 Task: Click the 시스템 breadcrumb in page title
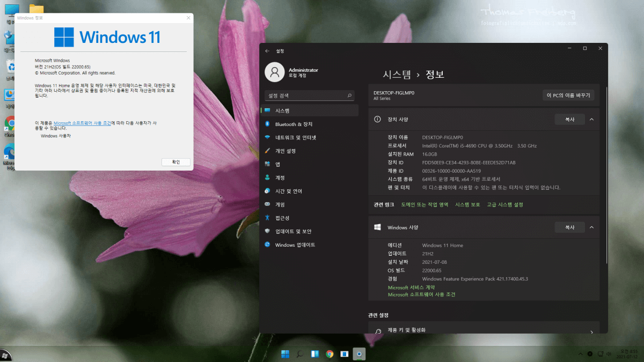coord(396,75)
